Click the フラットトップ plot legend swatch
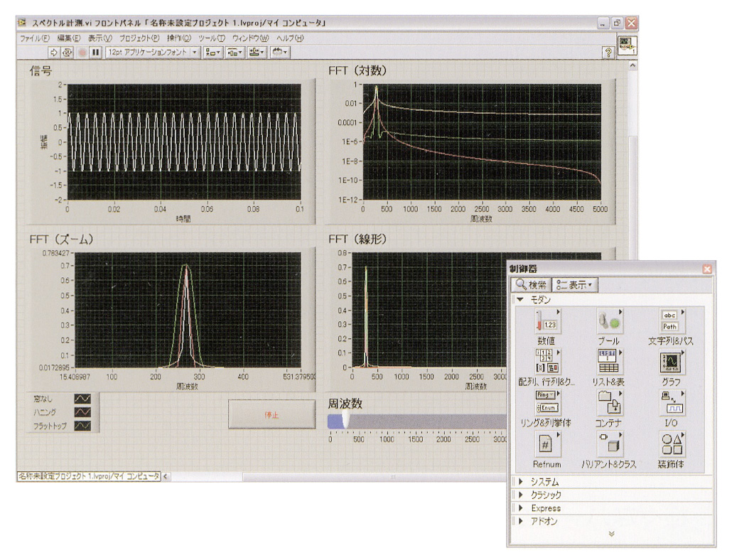Image resolution: width=732 pixels, height=560 pixels. pos(82,426)
